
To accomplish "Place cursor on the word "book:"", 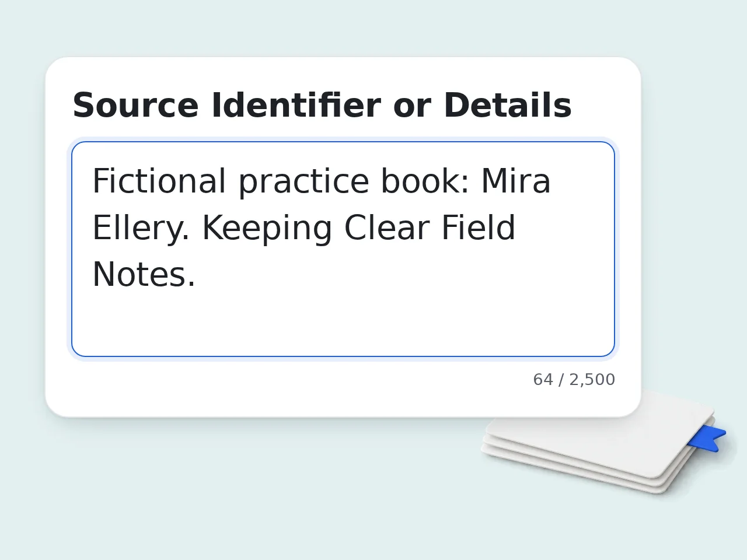I will click(x=425, y=181).
